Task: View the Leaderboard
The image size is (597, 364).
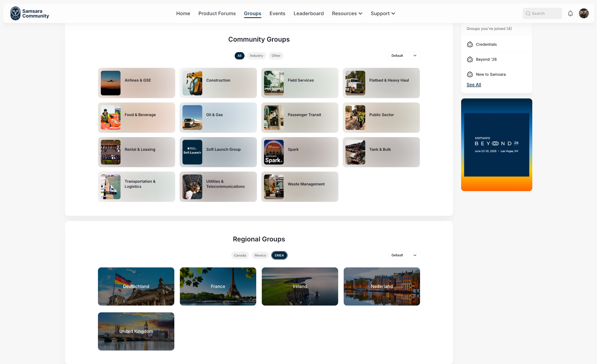Action: pyautogui.click(x=308, y=13)
